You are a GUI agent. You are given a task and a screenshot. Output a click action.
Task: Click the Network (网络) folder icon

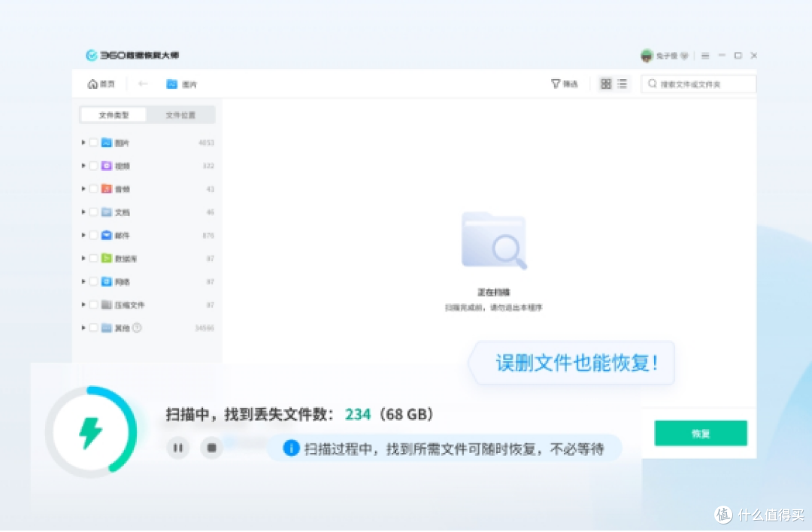click(107, 281)
